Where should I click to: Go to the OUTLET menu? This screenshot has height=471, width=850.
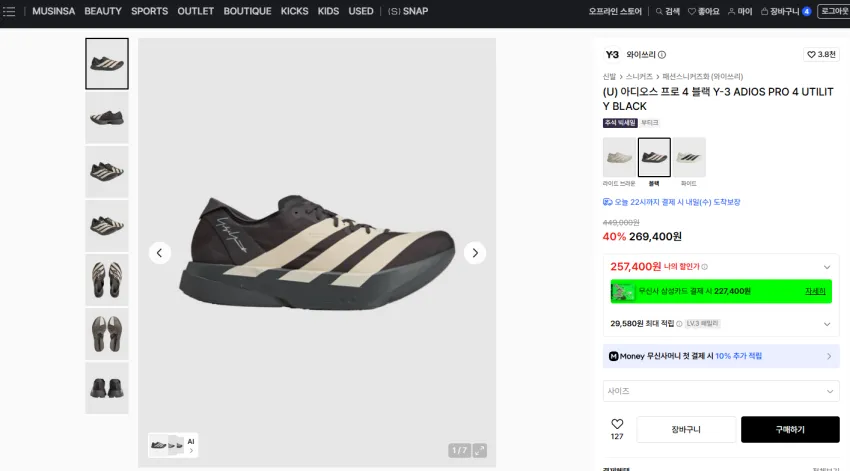point(195,11)
